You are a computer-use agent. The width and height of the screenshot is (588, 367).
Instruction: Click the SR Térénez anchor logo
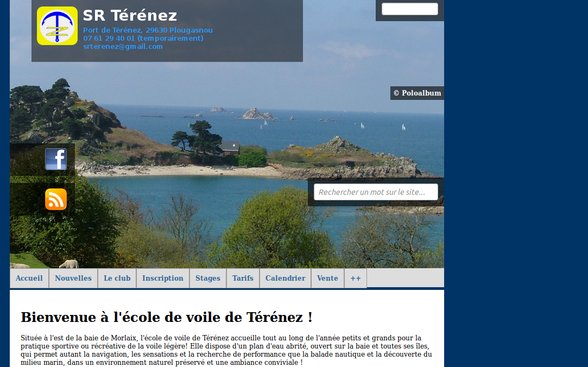coord(57,26)
